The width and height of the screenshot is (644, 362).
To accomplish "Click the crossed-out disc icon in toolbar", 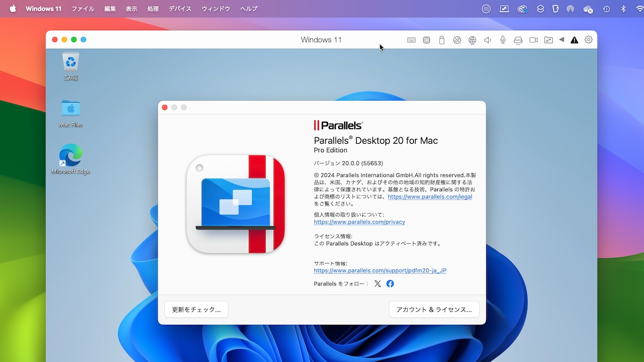I will [x=457, y=40].
